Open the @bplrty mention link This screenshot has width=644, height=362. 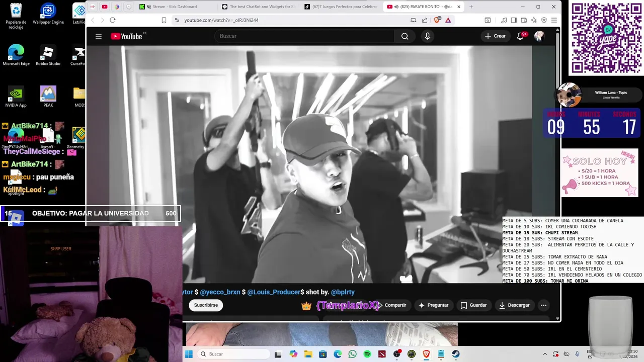click(343, 292)
